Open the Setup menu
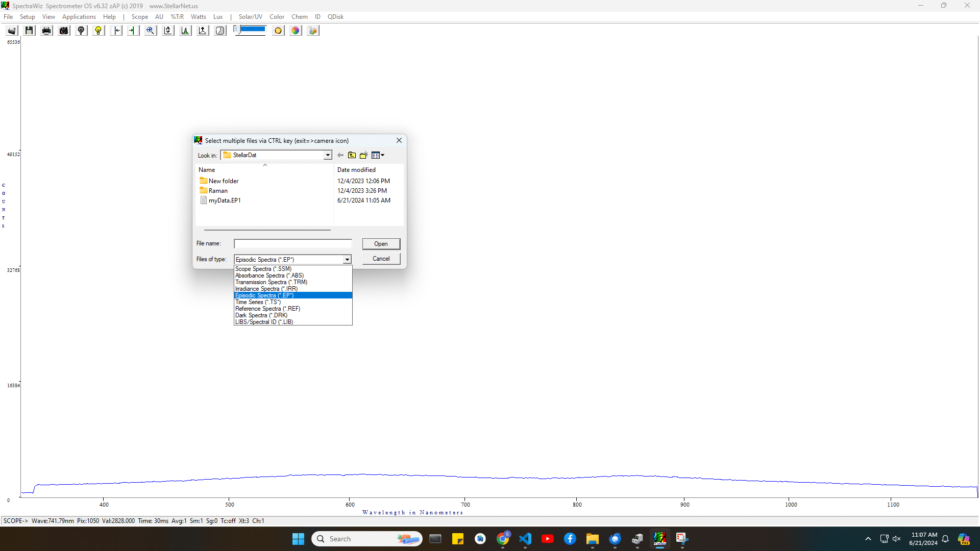The image size is (980, 551). 28,17
